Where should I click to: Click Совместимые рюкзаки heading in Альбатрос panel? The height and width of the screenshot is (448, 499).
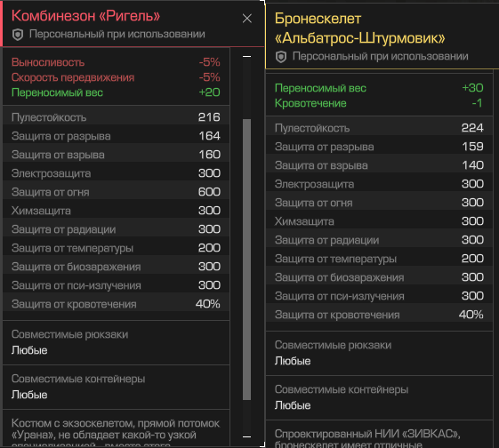pos(333,345)
